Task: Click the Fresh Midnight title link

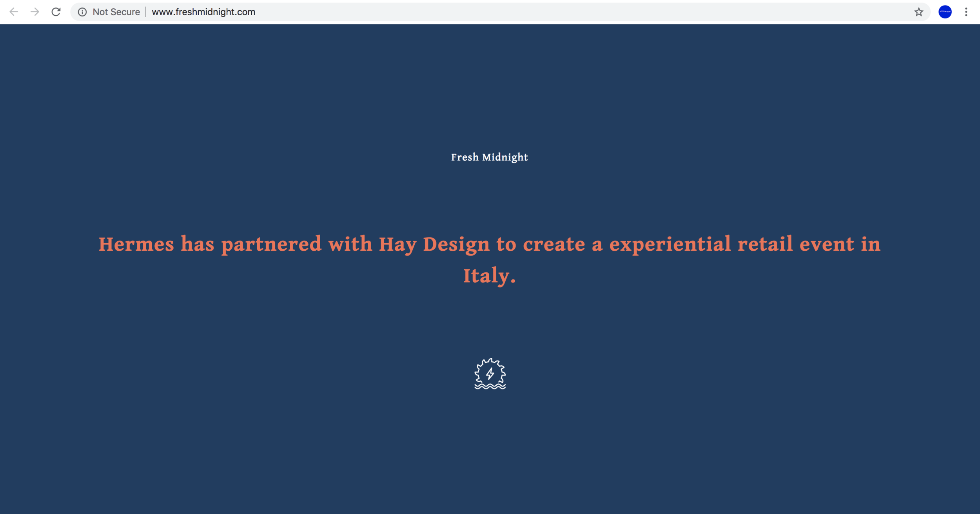Action: (490, 157)
